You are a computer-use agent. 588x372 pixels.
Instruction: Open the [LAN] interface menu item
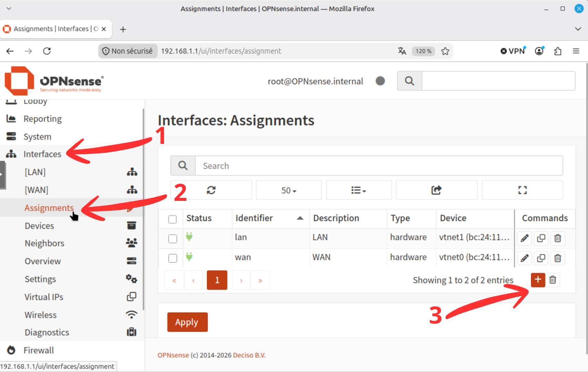point(35,172)
